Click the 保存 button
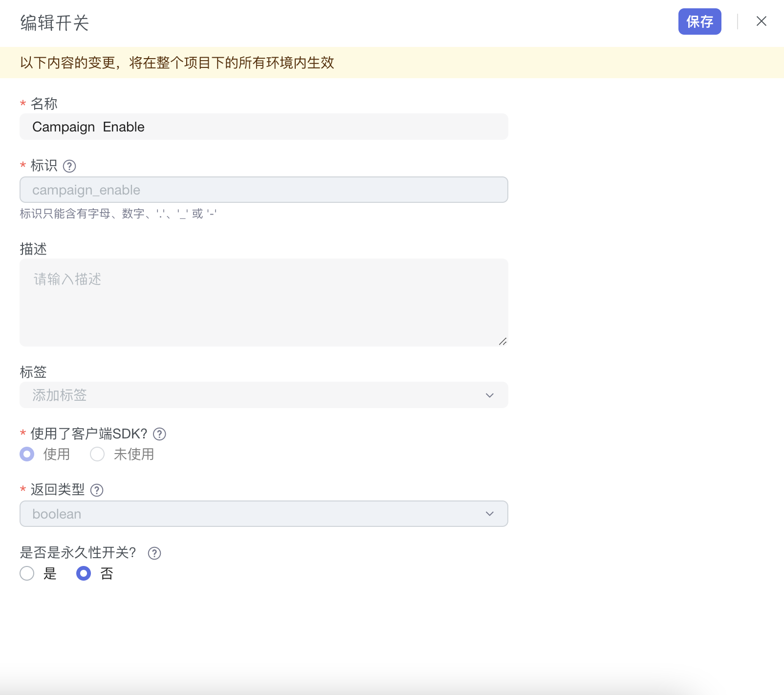784x695 pixels. click(699, 22)
